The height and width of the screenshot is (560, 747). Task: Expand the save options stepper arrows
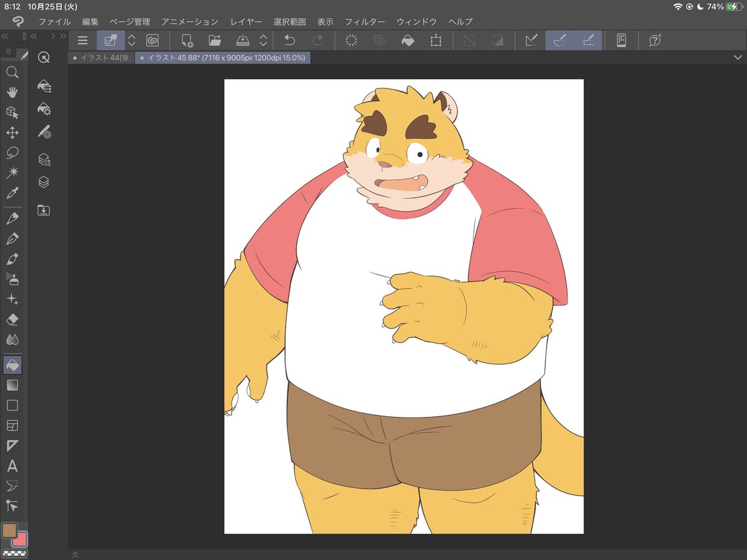[263, 40]
